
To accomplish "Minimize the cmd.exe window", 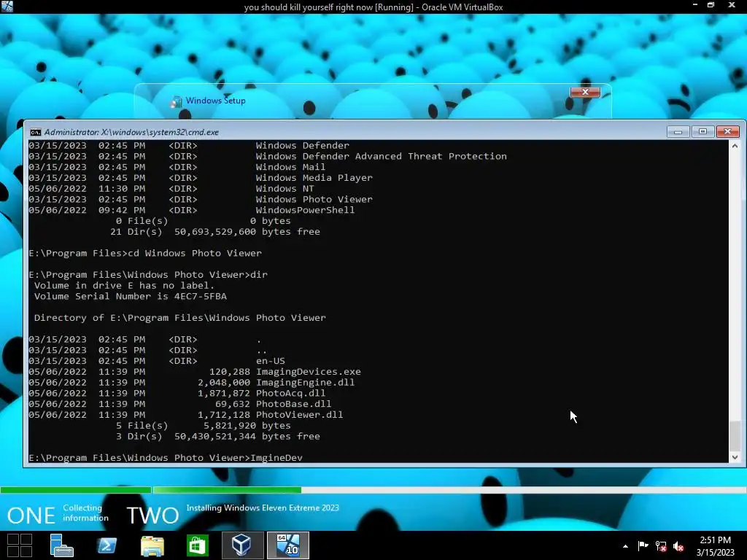I will [x=678, y=131].
